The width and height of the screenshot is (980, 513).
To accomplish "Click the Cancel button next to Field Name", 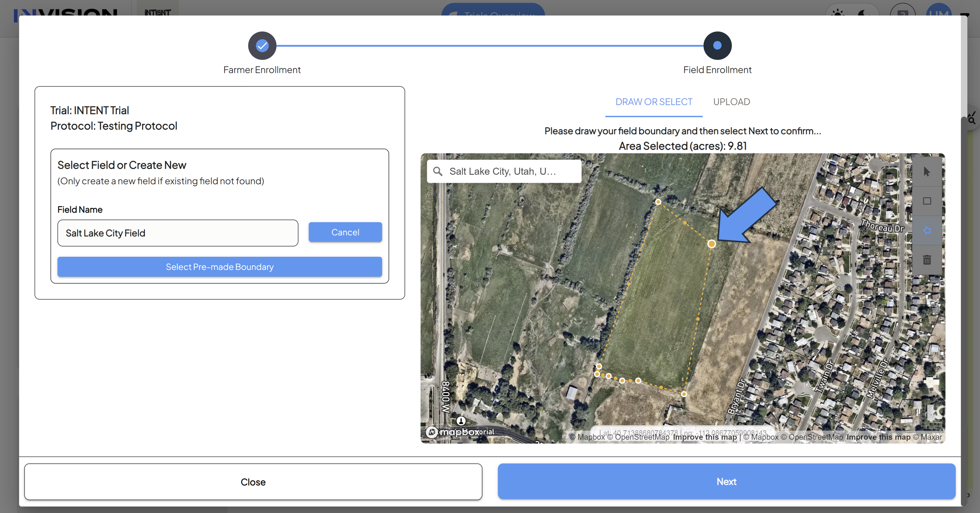I will pos(345,232).
